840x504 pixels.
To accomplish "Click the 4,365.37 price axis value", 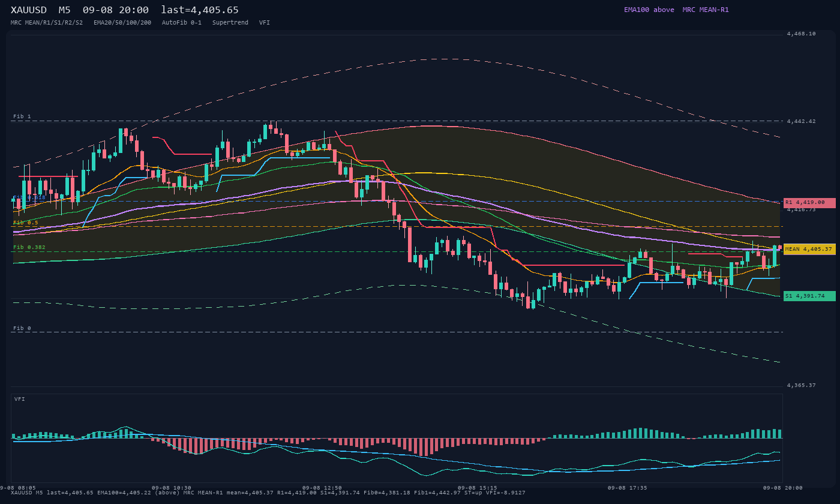I will 802,385.
